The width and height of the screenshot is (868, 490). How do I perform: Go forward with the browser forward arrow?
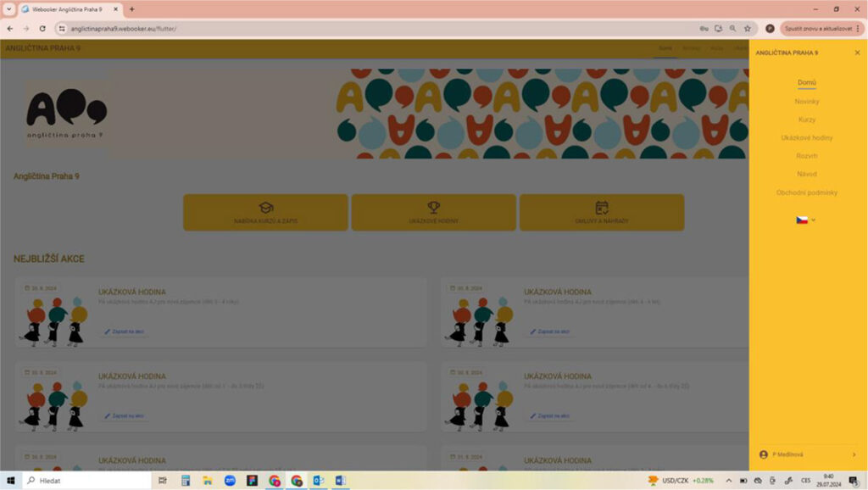click(x=26, y=28)
